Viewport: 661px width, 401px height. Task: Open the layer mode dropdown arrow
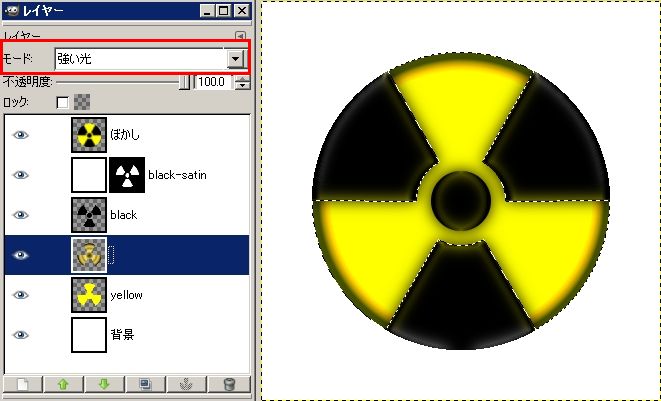(x=236, y=59)
